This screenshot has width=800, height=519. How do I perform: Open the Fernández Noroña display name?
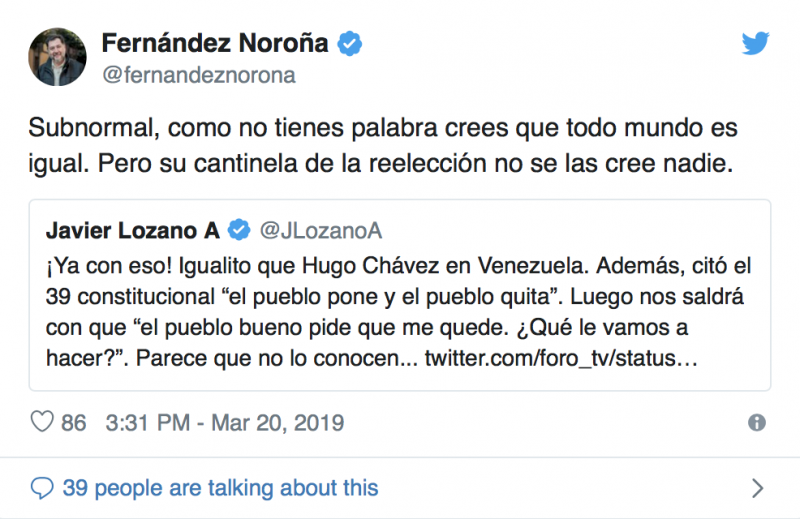(x=217, y=43)
